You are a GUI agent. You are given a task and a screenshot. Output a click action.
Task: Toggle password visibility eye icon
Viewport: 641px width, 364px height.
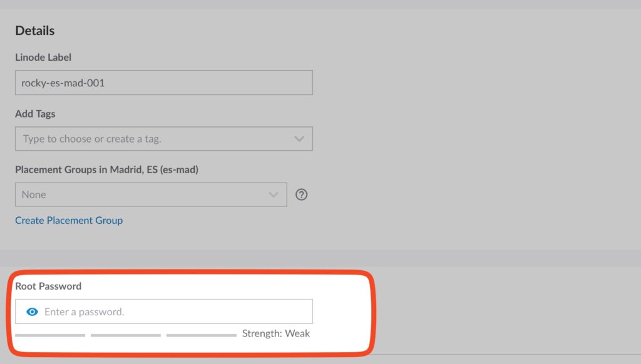(33, 311)
